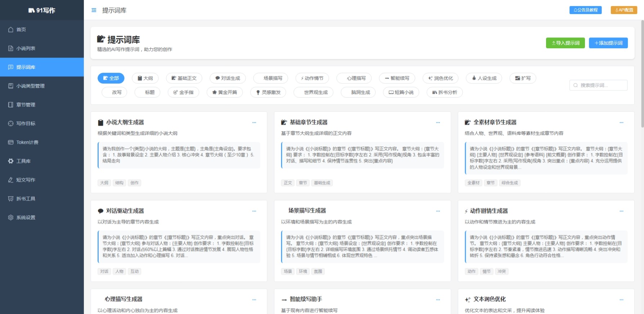This screenshot has width=644, height=314.
Task: Select 短文写作 from the sidebar menu
Action: [26, 180]
